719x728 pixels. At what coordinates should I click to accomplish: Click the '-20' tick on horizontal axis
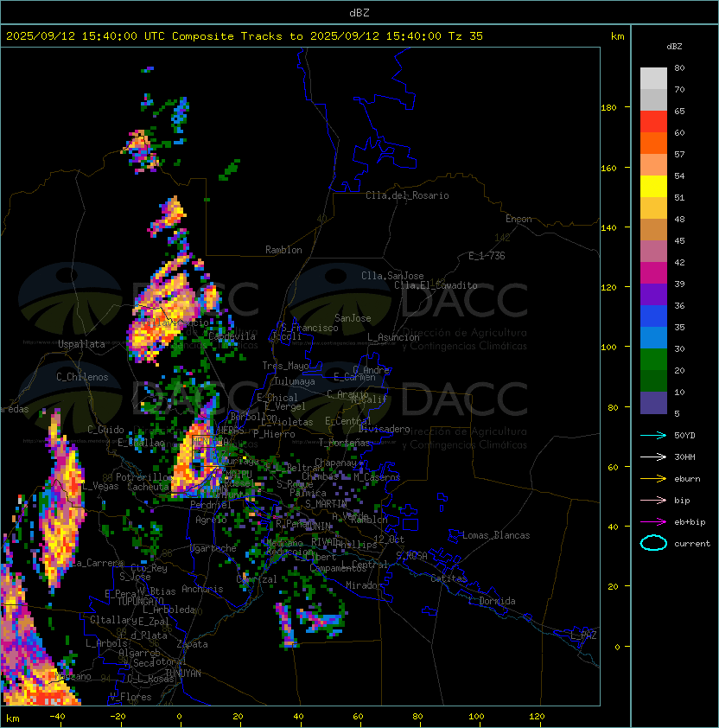pyautogui.click(x=118, y=717)
